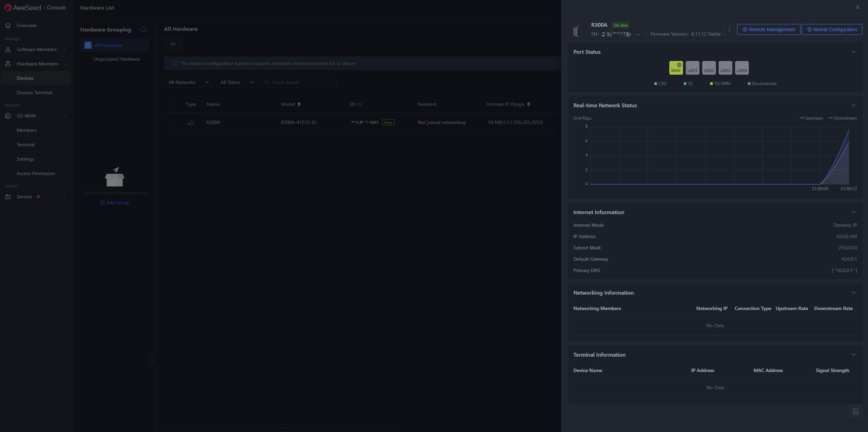
Task: Collapse Internet Information section
Action: [x=853, y=212]
